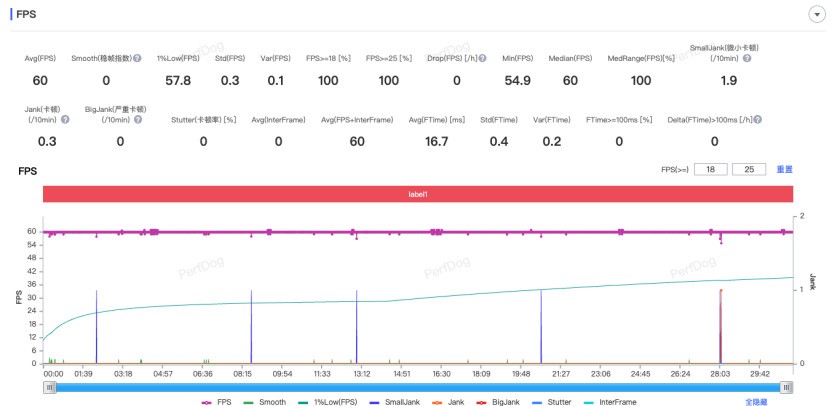Open SmallJank(微小卡顿) help tooltip icon

[x=746, y=58]
